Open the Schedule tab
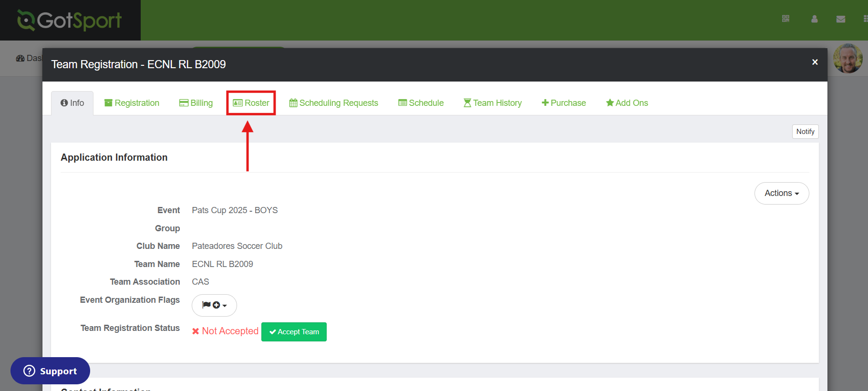The height and width of the screenshot is (391, 868). [x=421, y=103]
